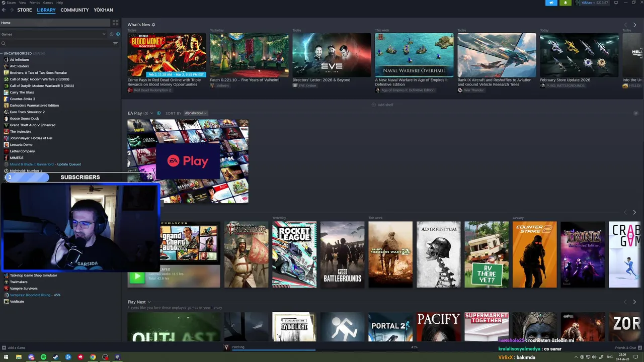Viewport: 644px width, 362px height.
Task: Open Discord from the taskbar
Action: click(31, 357)
